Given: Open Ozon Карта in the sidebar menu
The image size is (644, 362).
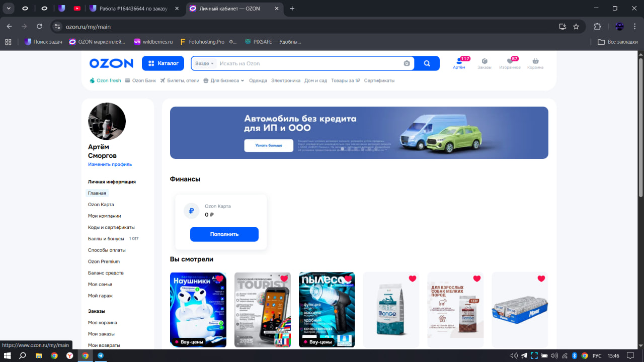Looking at the screenshot, I should click(x=101, y=205).
